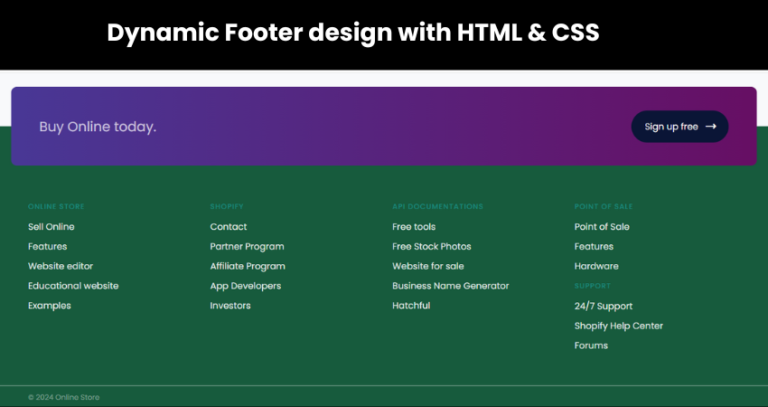
Task: Open the Examples link
Action: click(x=49, y=306)
